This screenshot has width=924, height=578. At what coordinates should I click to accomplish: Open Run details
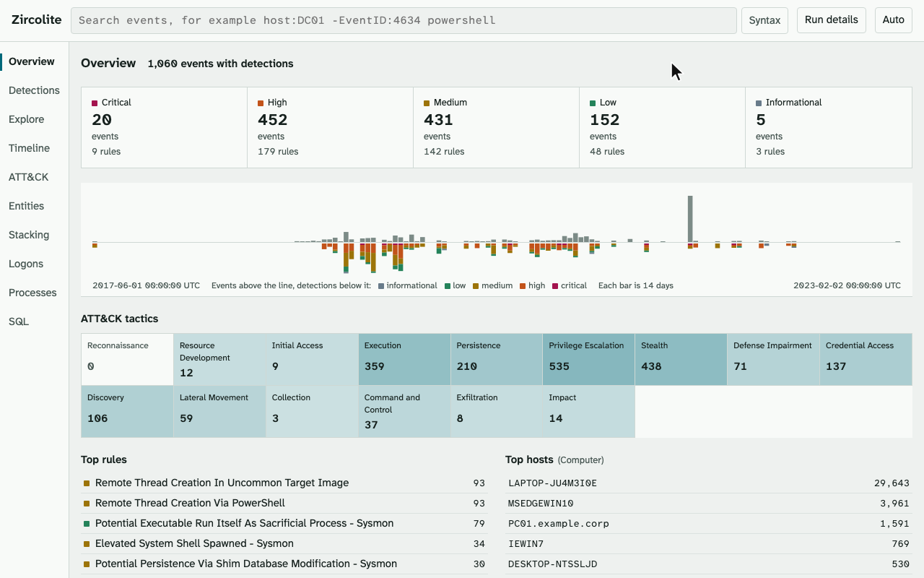pos(832,20)
